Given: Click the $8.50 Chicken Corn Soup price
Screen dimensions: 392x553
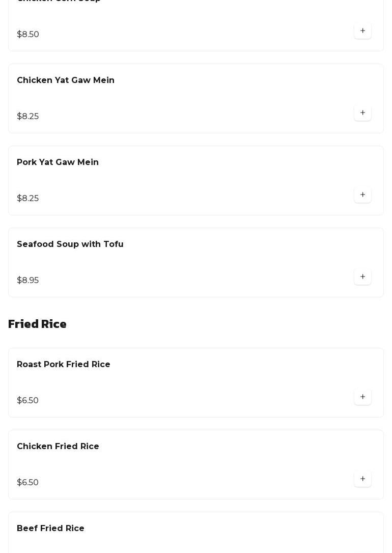Looking at the screenshot, I should (x=28, y=35).
